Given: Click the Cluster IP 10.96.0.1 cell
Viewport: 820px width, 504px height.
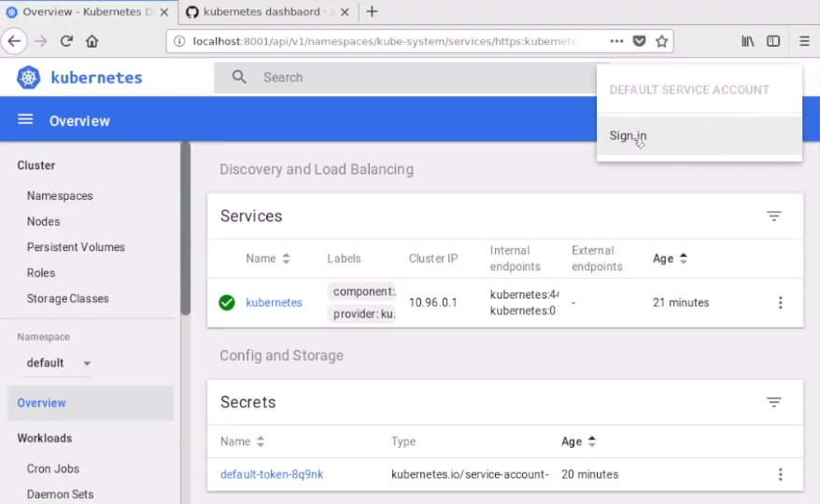Looking at the screenshot, I should [x=433, y=302].
